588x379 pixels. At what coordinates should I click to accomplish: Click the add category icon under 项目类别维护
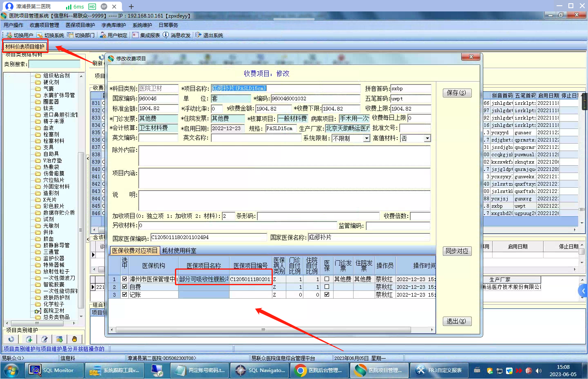pyautogui.click(x=29, y=339)
